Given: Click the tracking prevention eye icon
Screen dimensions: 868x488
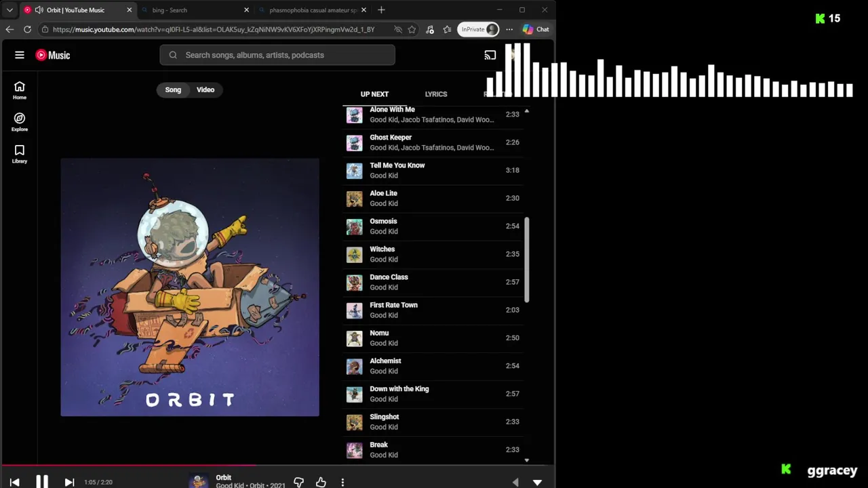Looking at the screenshot, I should 398,29.
